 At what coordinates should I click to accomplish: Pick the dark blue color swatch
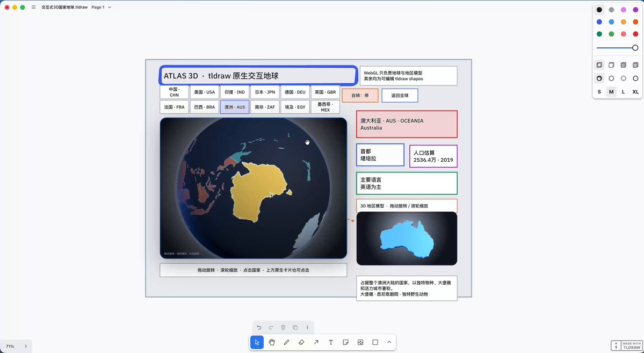(599, 22)
